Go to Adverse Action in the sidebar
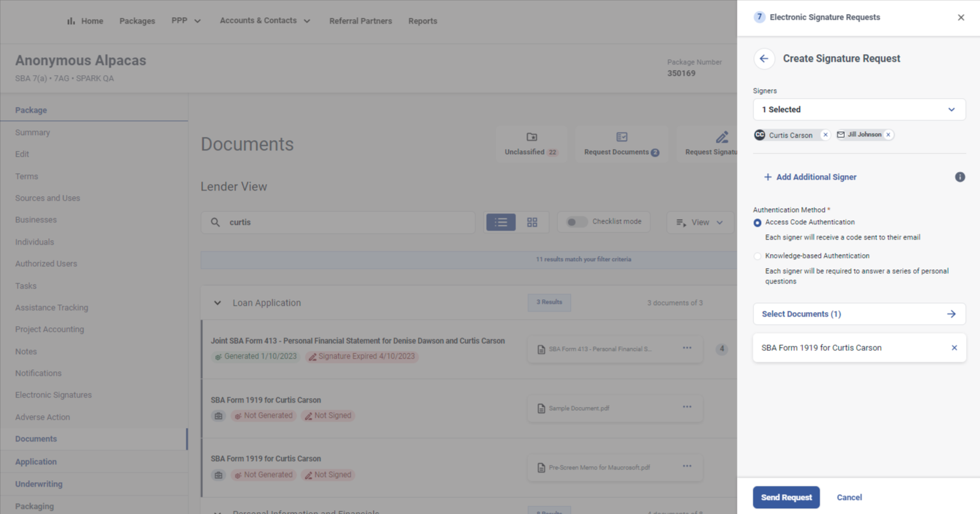 point(43,417)
